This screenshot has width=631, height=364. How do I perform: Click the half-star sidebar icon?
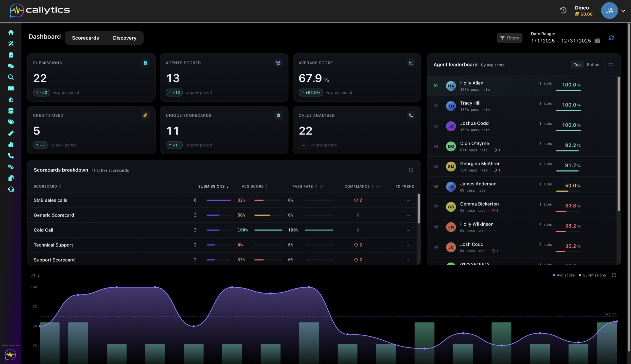(x=11, y=99)
